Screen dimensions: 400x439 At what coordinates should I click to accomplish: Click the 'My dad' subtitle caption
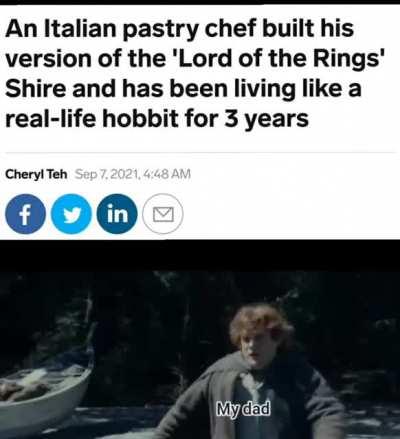(243, 409)
